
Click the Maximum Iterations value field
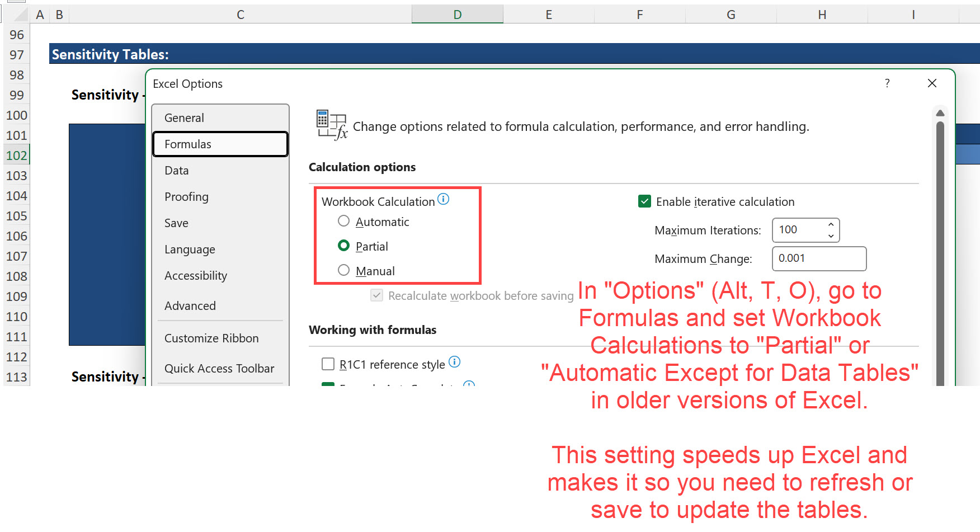800,230
